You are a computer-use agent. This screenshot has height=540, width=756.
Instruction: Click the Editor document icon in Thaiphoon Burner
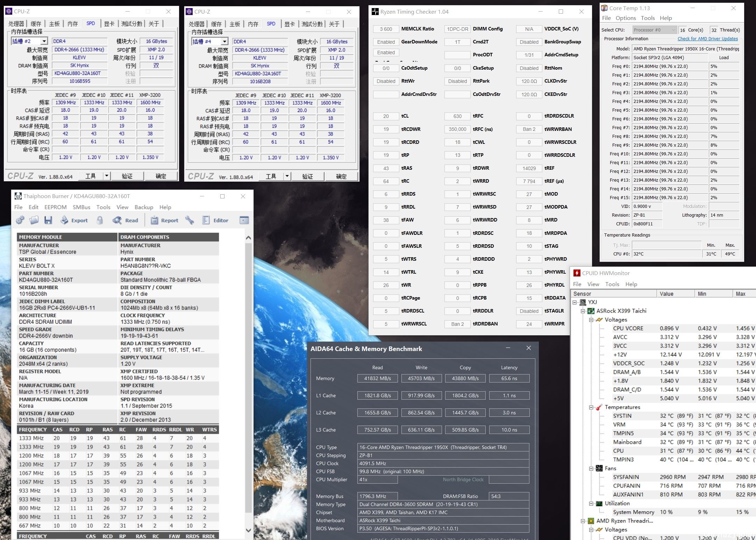click(206, 220)
